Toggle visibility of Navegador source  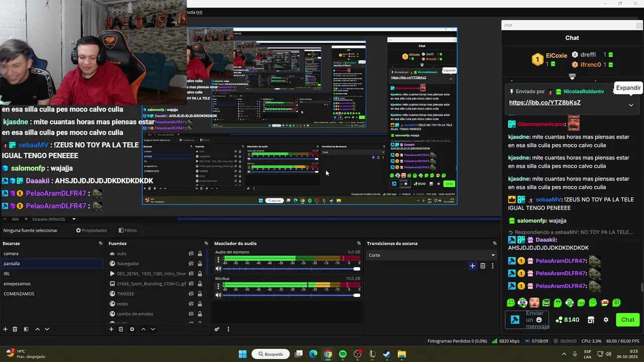point(191,263)
